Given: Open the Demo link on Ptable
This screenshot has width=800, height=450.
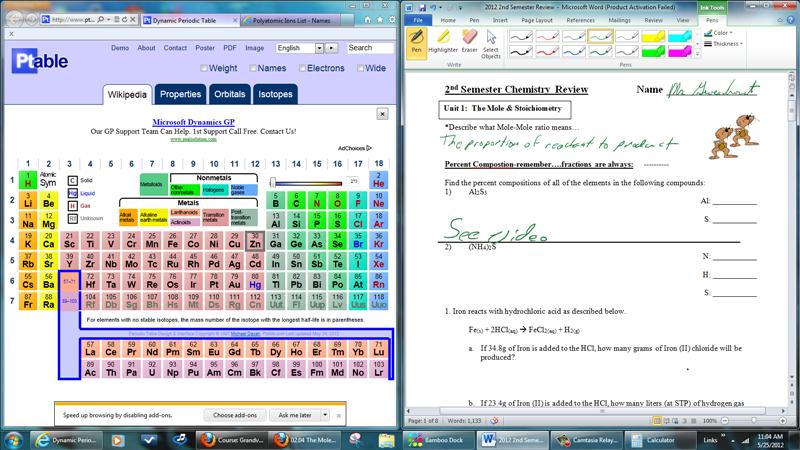Looking at the screenshot, I should click(120, 48).
